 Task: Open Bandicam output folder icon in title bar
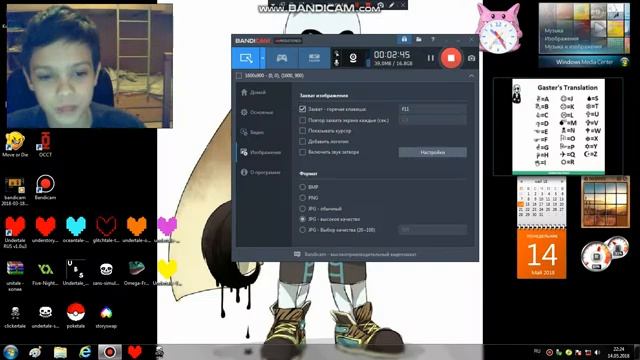[x=418, y=40]
